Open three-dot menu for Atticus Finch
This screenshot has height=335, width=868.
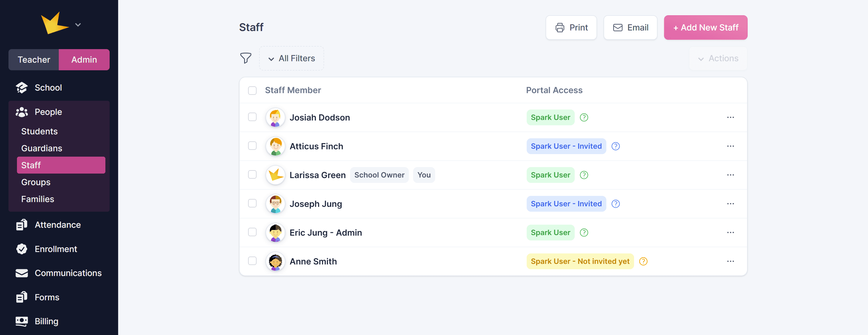click(x=730, y=146)
